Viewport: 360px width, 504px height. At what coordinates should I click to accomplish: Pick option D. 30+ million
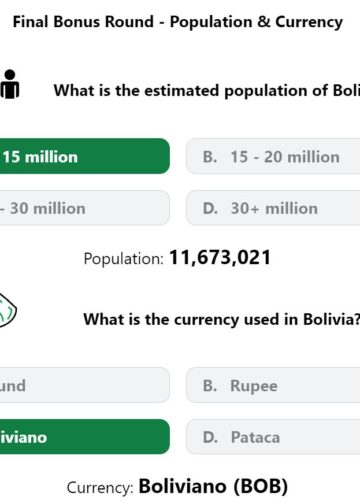point(273,208)
